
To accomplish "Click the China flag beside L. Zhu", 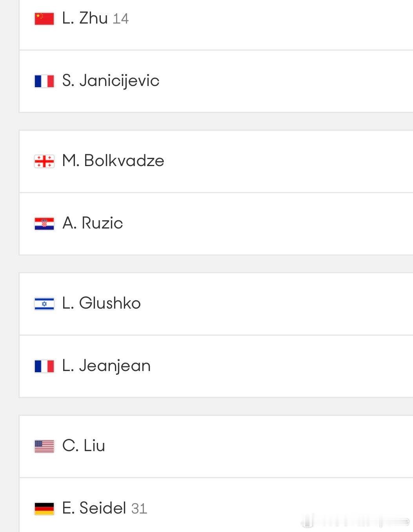I will [x=44, y=18].
